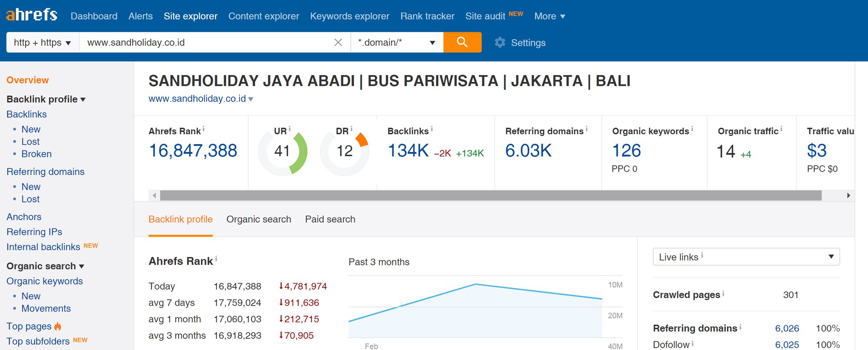
Task: Open New under Backlinks in sidebar
Action: tap(31, 129)
